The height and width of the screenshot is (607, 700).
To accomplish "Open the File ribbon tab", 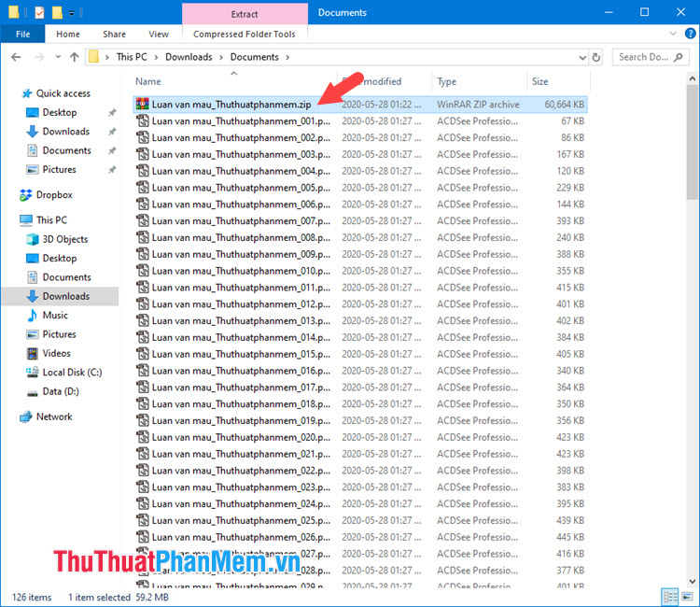I will click(22, 34).
